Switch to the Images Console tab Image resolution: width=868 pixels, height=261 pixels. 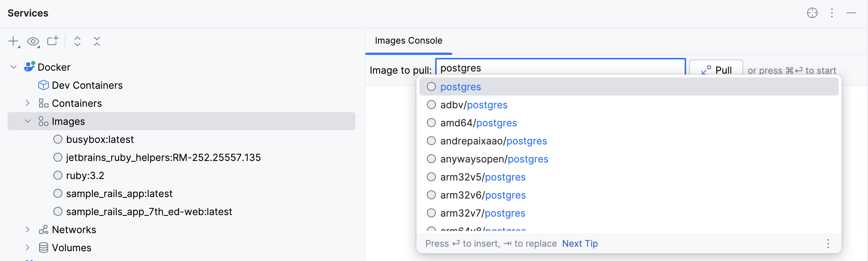point(408,40)
